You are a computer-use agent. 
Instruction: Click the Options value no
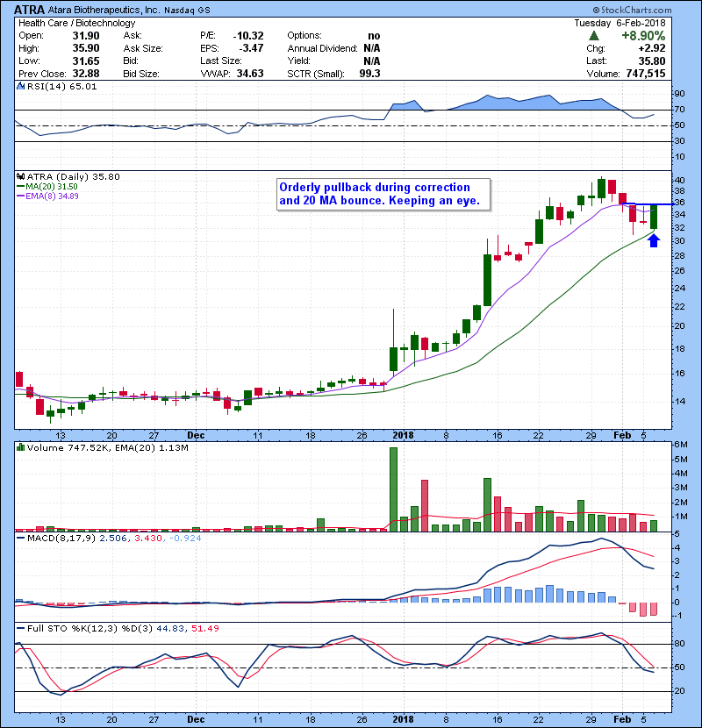coord(374,36)
